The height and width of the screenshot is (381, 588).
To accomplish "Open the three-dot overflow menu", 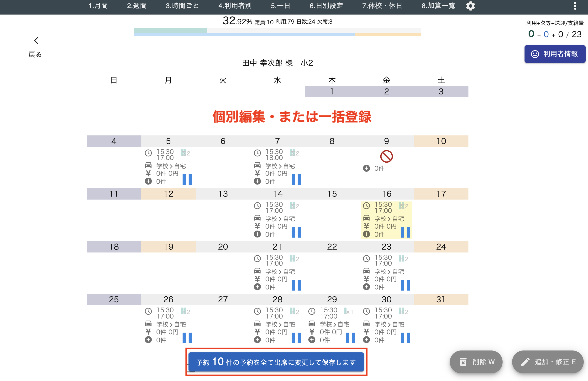I will pyautogui.click(x=575, y=6).
